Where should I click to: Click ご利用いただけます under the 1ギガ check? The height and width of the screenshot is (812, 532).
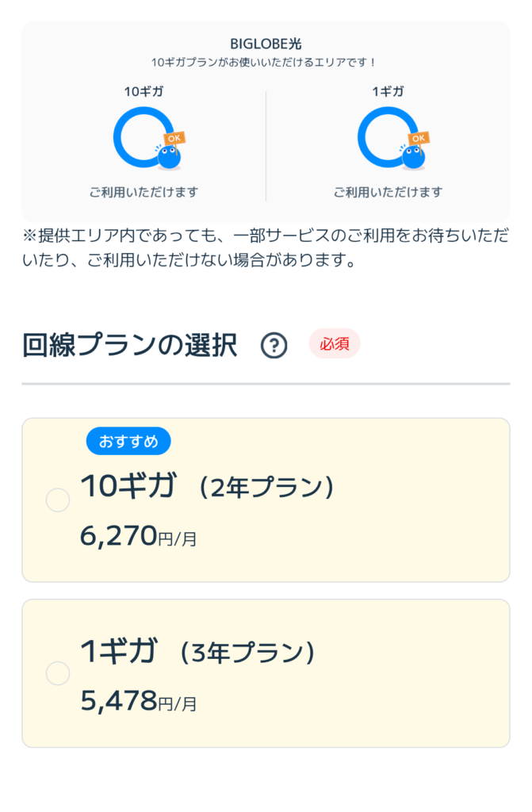pos(388,191)
